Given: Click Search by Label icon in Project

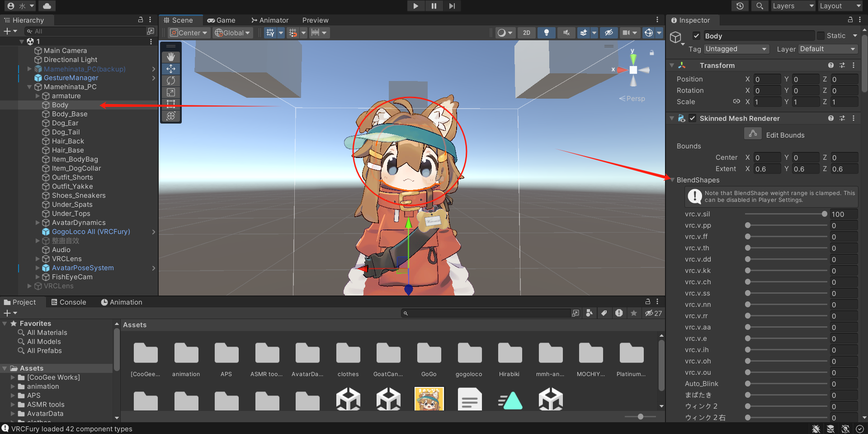Looking at the screenshot, I should [x=604, y=313].
